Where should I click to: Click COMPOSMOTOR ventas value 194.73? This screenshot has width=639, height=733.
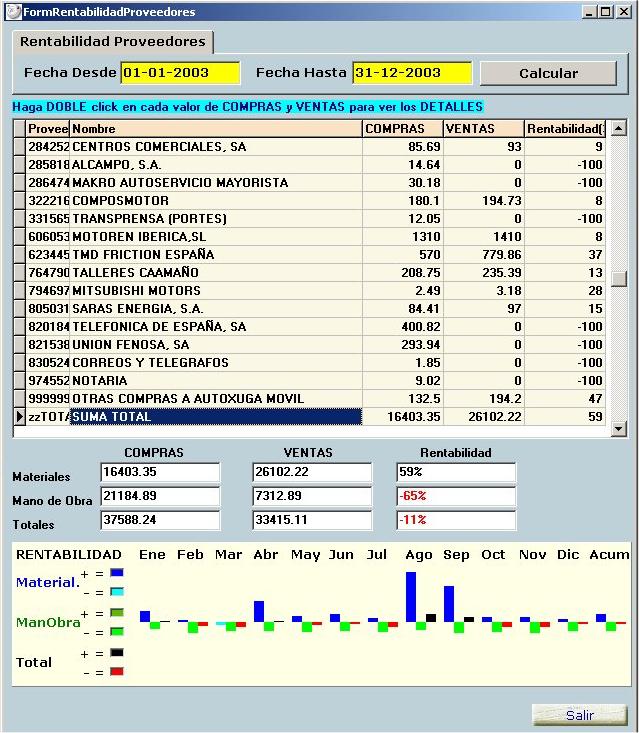pyautogui.click(x=483, y=201)
